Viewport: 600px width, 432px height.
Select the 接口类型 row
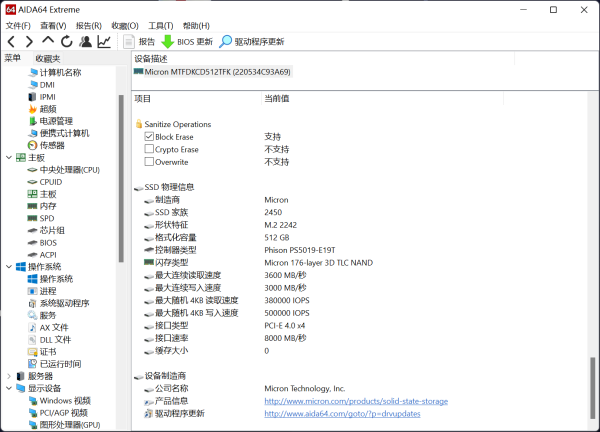pyautogui.click(x=225, y=326)
